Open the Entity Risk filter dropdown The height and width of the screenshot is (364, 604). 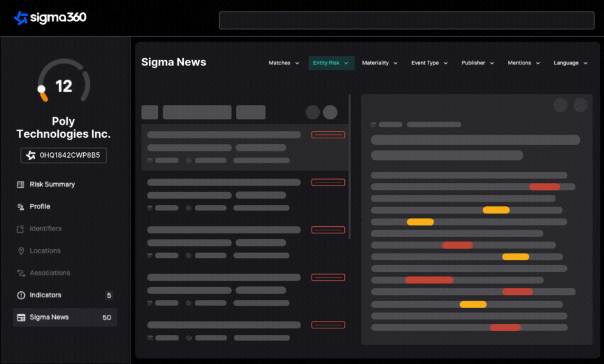pos(331,63)
